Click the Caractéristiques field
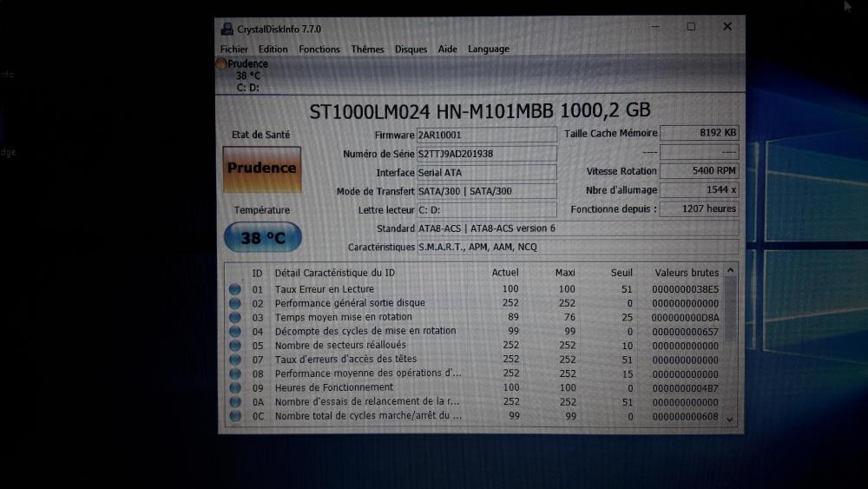This screenshot has height=489, width=868. coord(577,247)
